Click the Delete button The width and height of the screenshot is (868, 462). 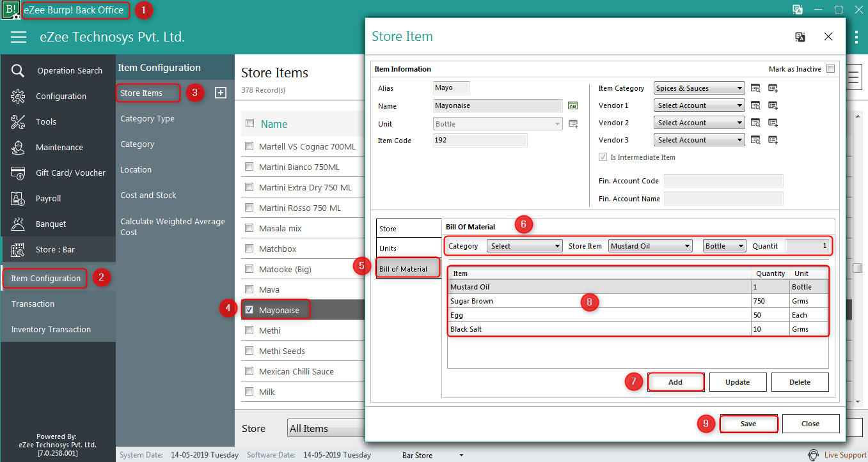click(800, 382)
